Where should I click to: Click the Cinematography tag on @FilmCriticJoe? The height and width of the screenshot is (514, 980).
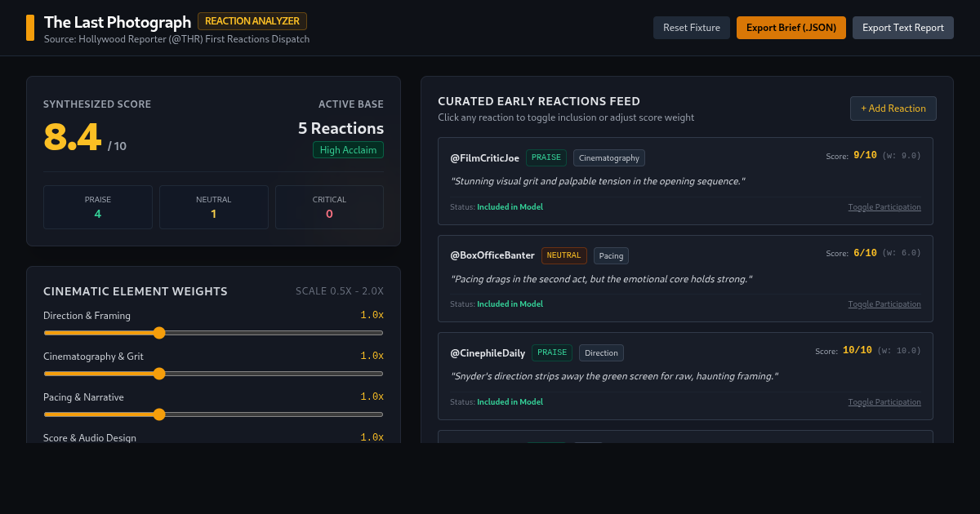(x=609, y=157)
